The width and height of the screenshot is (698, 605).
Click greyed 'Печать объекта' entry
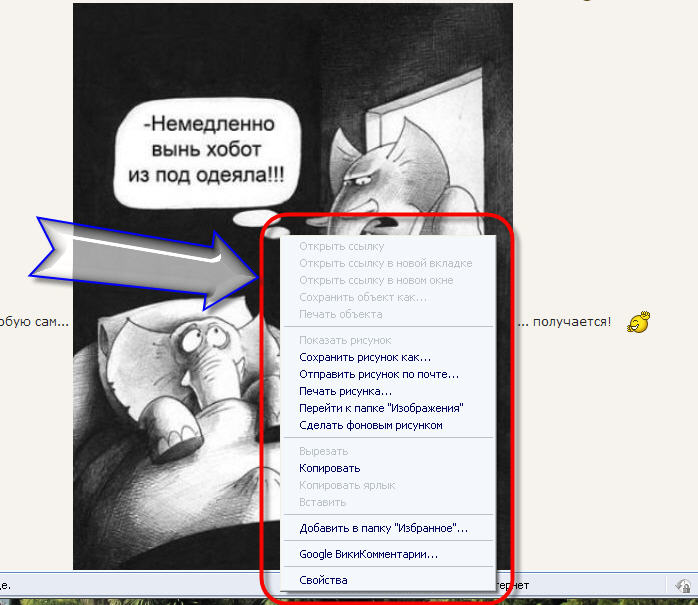[x=388, y=314]
